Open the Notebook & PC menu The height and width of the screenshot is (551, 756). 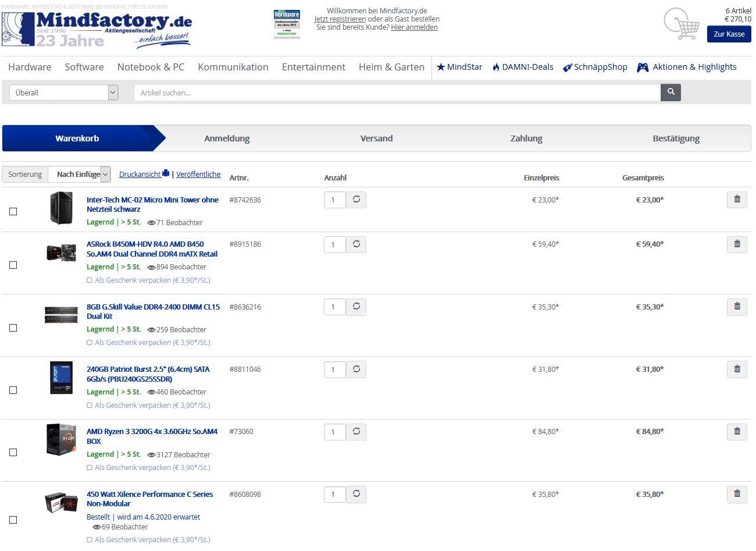151,67
